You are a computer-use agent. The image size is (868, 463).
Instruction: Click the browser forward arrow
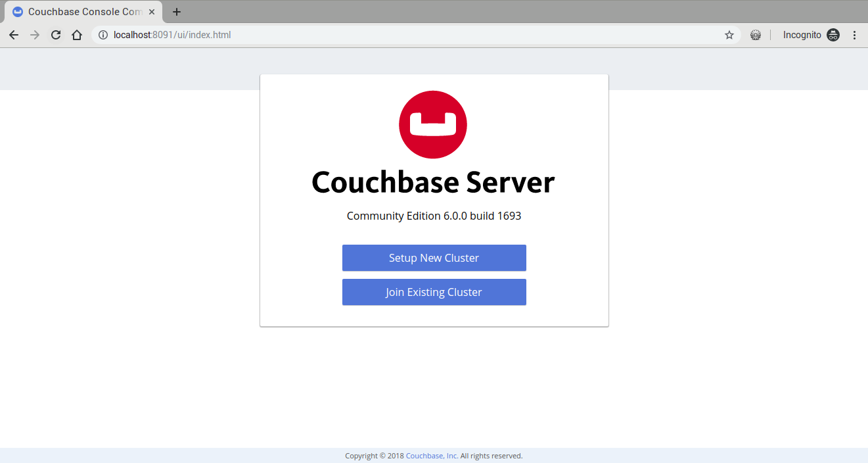click(35, 35)
